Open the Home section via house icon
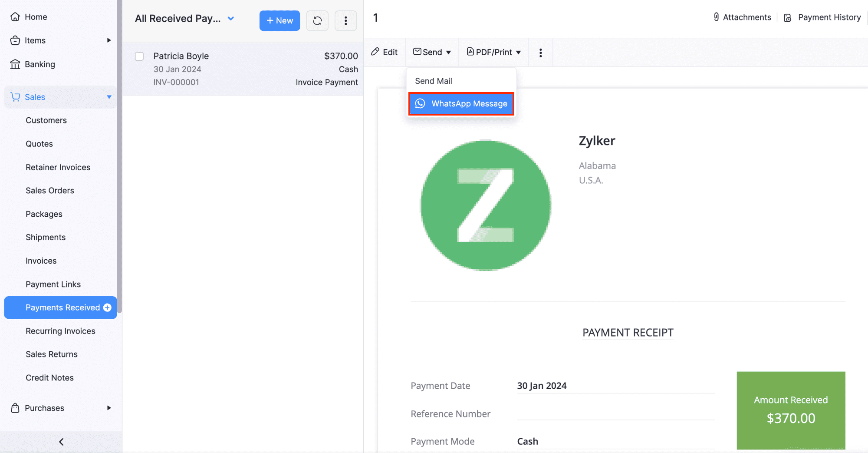 pyautogui.click(x=15, y=17)
